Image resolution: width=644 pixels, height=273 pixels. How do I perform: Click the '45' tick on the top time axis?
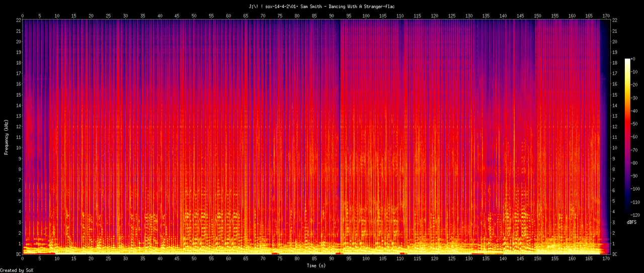click(x=177, y=16)
